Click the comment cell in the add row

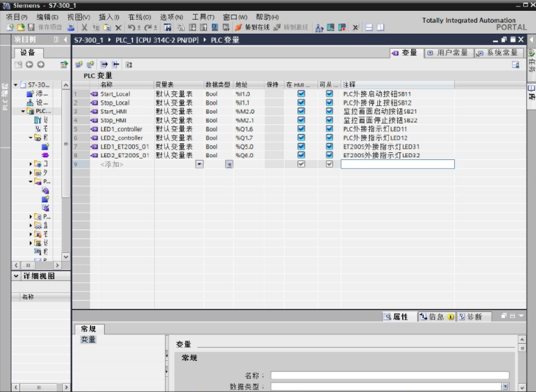pos(398,164)
